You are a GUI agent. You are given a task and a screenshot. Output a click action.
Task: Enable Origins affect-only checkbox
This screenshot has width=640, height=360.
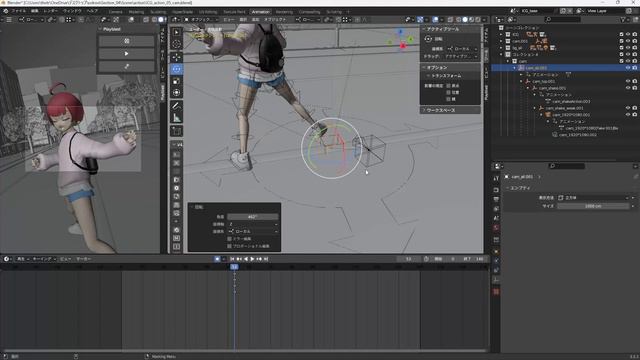(x=448, y=86)
